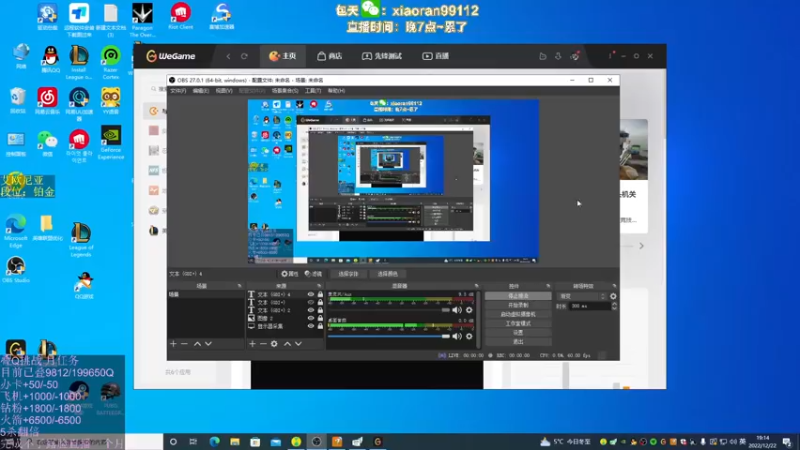Open the 编辑(E) menu in OBS
Screen dimensions: 800x450
click(201, 91)
